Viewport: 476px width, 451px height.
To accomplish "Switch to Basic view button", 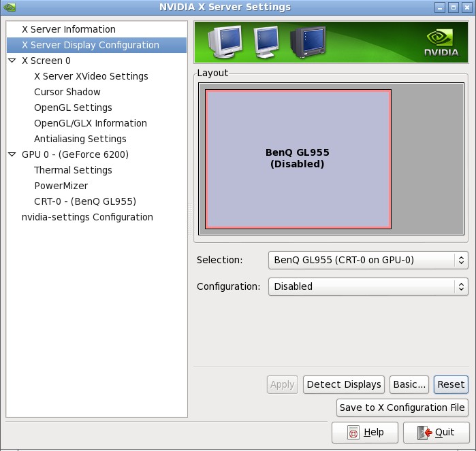I will point(409,384).
